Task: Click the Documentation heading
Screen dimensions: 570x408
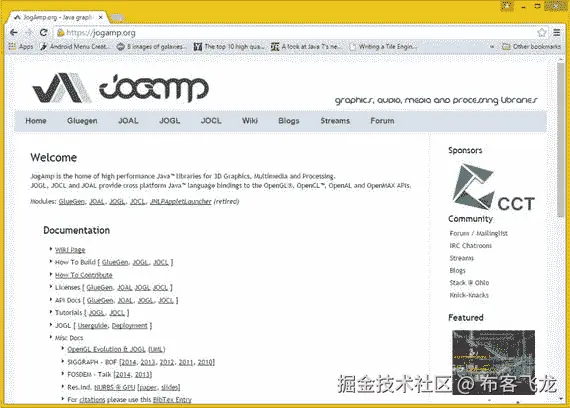Action: 77,230
